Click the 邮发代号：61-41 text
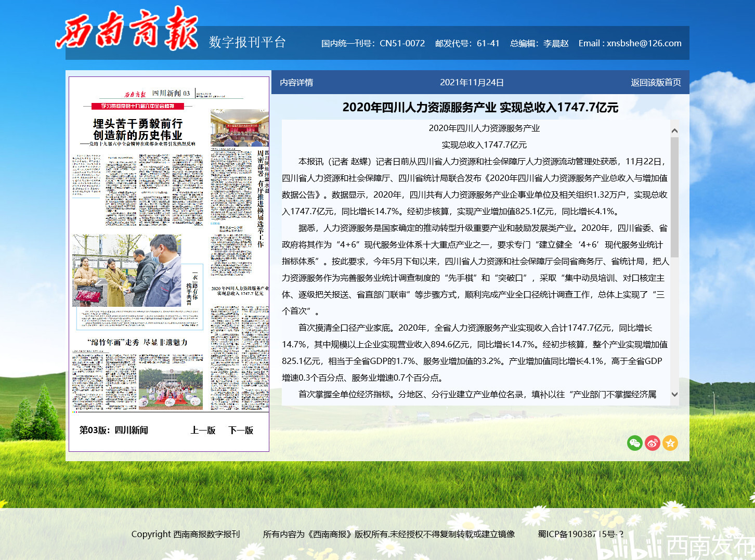755x560 pixels. pos(467,43)
